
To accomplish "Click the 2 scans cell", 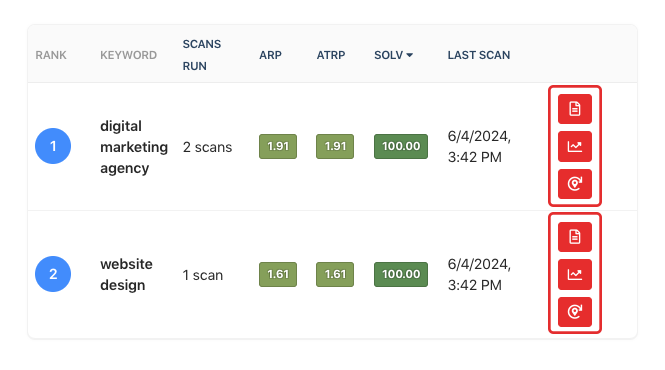I will coord(207,147).
